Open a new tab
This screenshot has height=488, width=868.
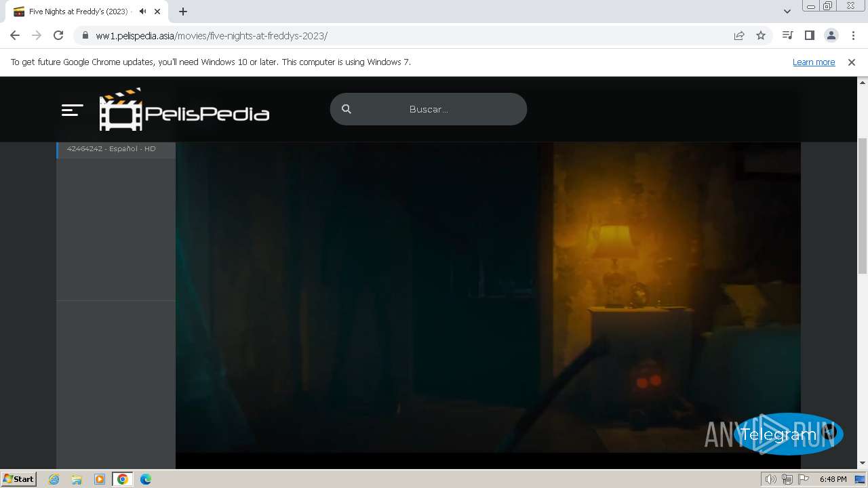[x=183, y=12]
